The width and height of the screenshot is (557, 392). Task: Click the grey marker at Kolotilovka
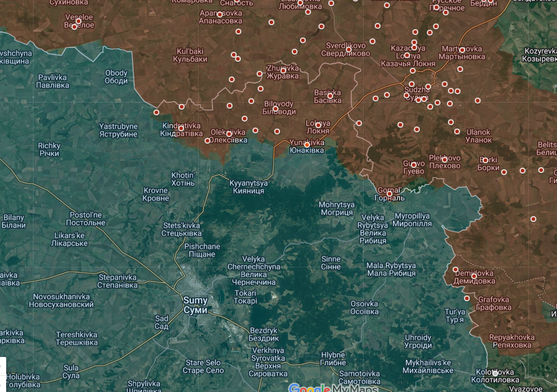495,373
